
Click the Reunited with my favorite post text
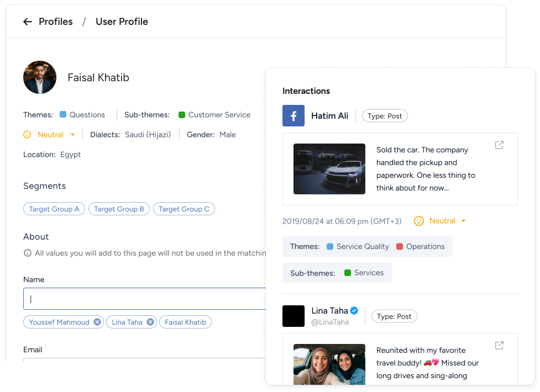click(427, 363)
